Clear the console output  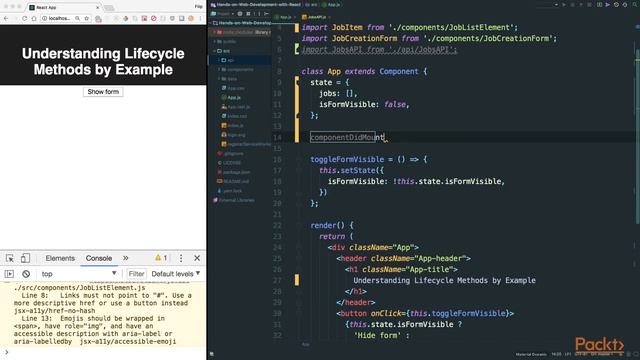[26, 274]
